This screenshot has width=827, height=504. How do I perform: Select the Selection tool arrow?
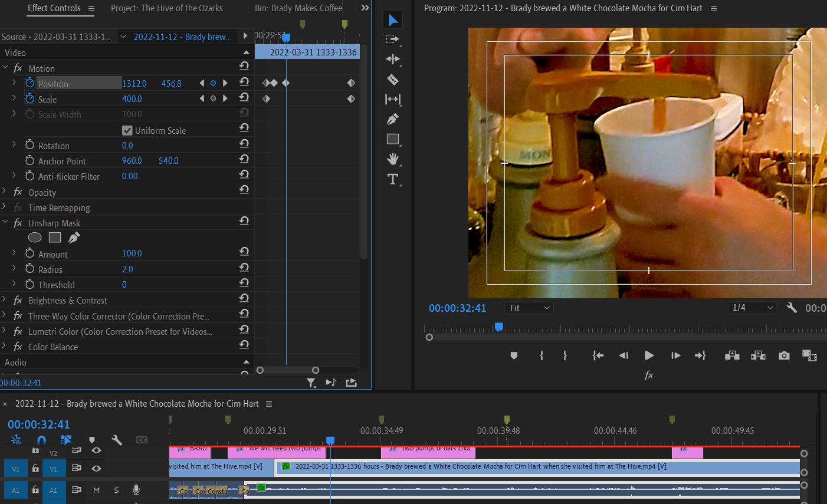(393, 20)
